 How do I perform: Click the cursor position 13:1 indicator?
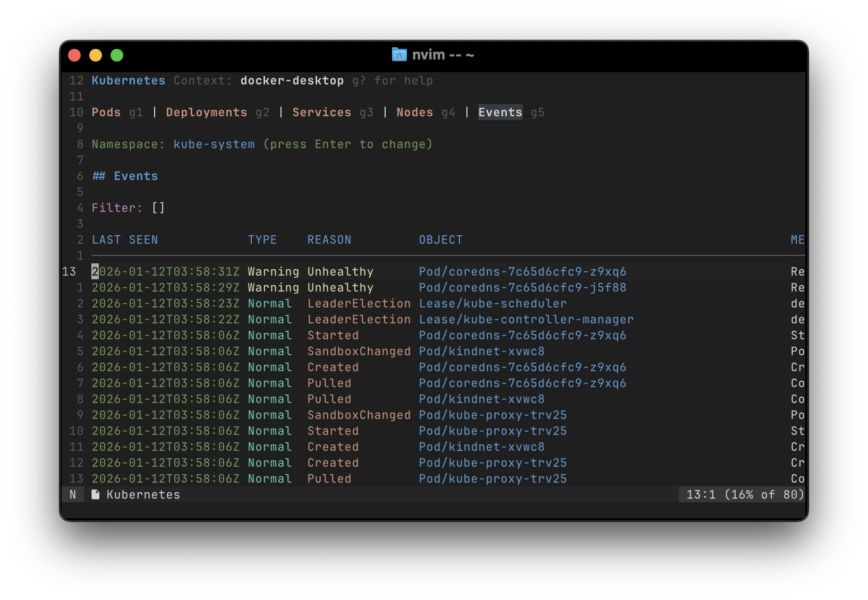(x=701, y=495)
